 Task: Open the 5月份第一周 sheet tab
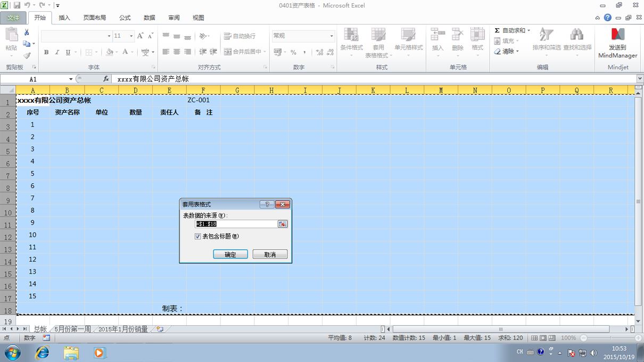coord(72,330)
